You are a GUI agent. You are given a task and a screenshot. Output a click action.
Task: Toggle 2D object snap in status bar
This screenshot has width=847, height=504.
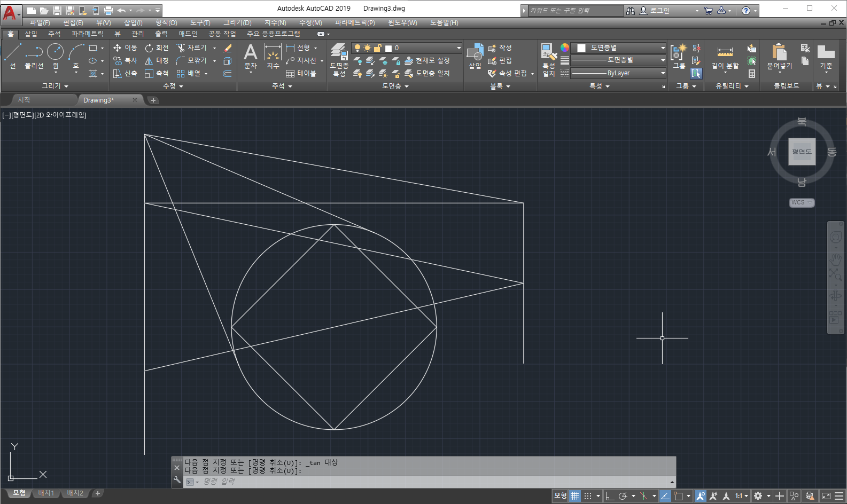click(x=678, y=496)
